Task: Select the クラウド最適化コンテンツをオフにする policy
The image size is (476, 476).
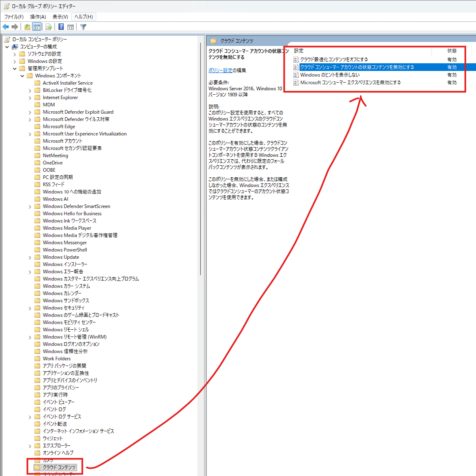Action: (x=334, y=60)
